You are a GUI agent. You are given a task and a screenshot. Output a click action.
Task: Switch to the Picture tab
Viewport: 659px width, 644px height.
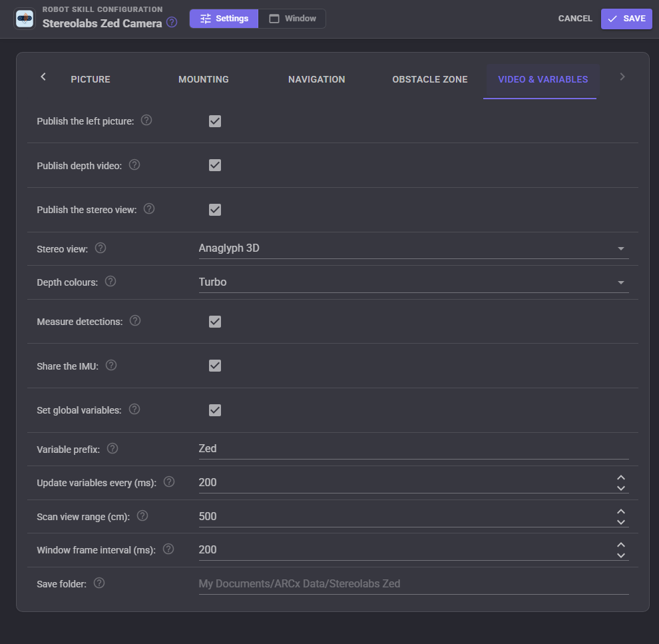pos(91,79)
